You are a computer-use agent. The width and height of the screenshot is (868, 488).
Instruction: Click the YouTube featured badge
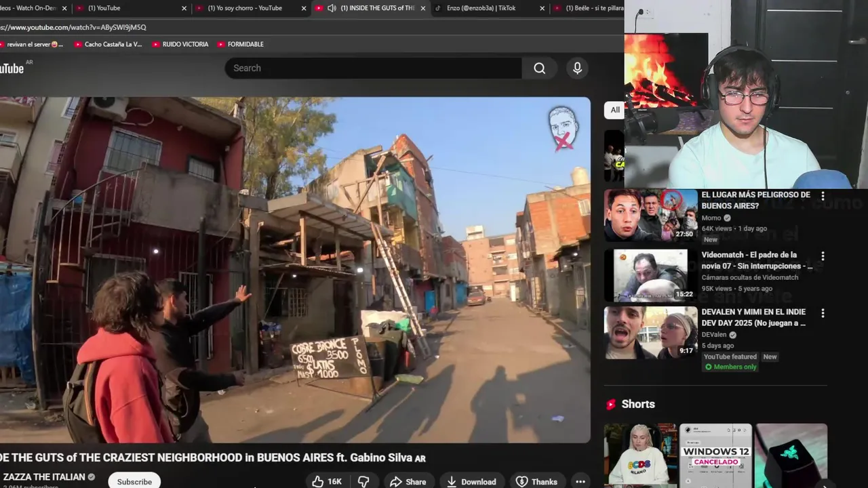coord(730,357)
